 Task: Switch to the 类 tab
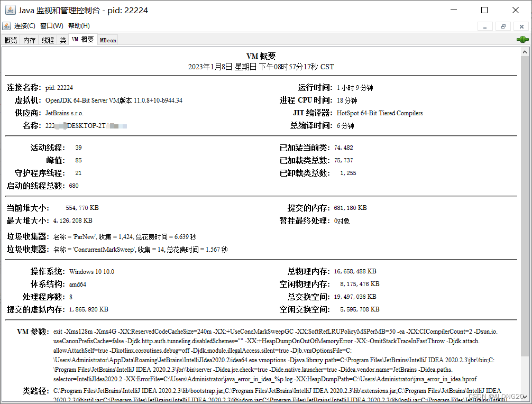(63, 40)
